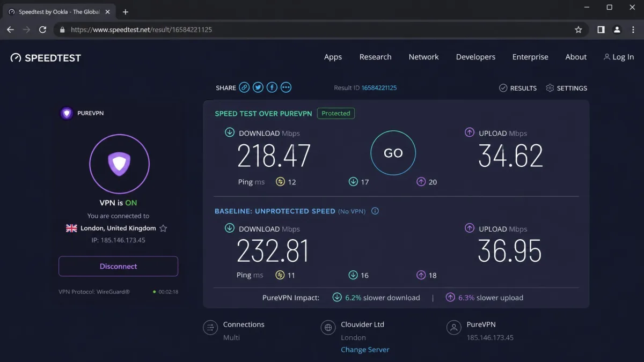Start a new test with GO button

(x=393, y=153)
